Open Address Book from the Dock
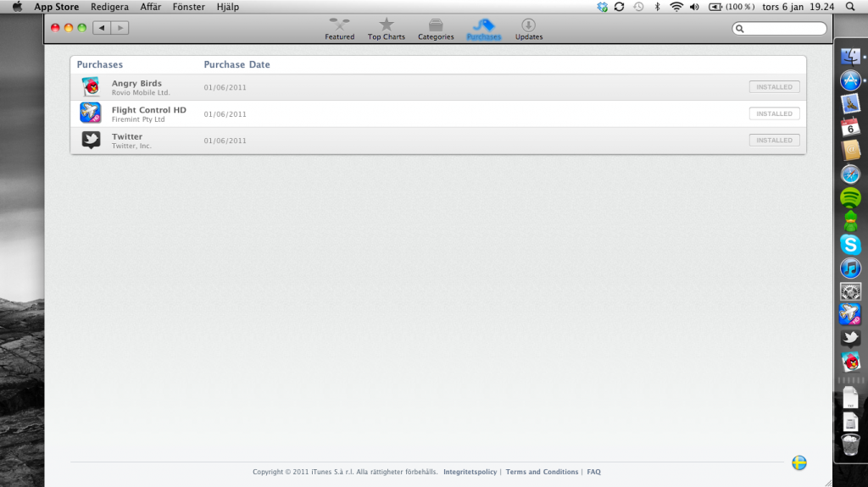Screen dimensions: 868x487 (x=850, y=151)
